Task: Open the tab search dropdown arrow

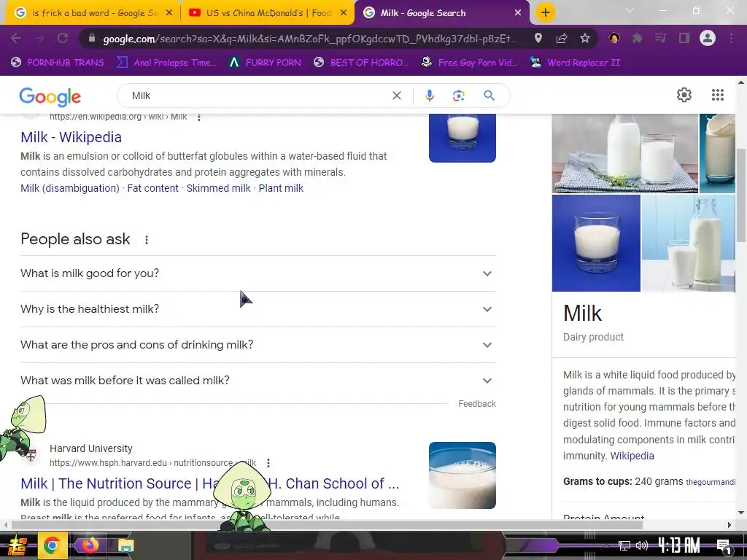Action: 630,10
